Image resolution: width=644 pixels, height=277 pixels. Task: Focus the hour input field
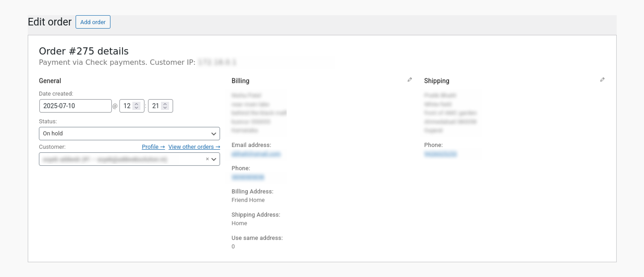127,106
